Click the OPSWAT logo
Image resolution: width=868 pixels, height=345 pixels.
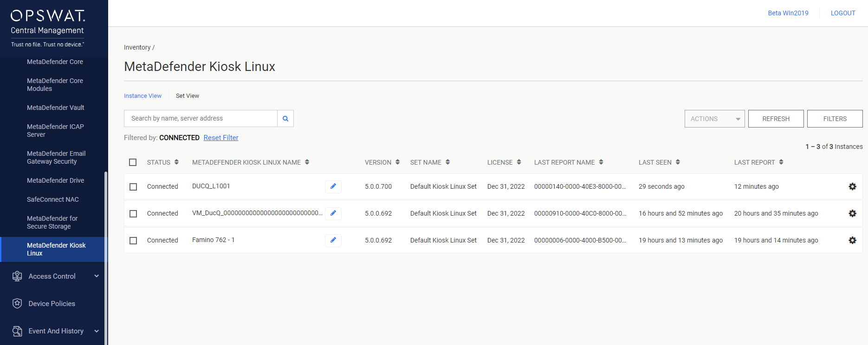click(48, 16)
